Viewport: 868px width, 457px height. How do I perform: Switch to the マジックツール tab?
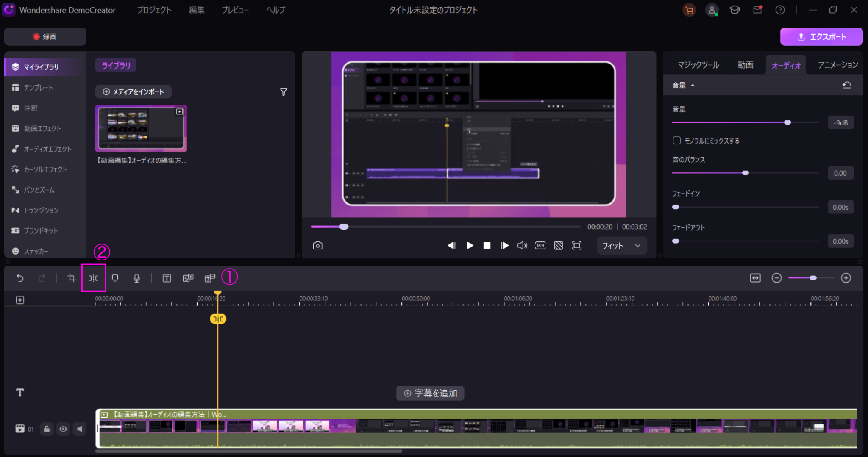[x=698, y=65]
